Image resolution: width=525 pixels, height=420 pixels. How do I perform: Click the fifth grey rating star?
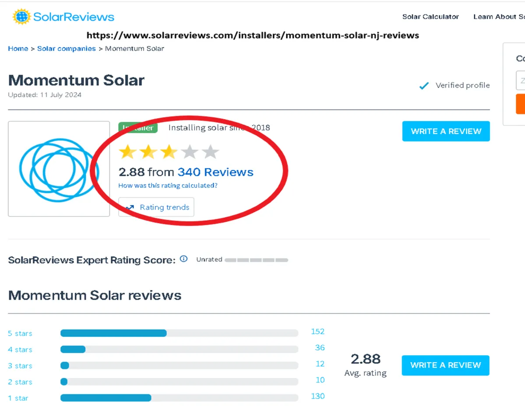[210, 152]
